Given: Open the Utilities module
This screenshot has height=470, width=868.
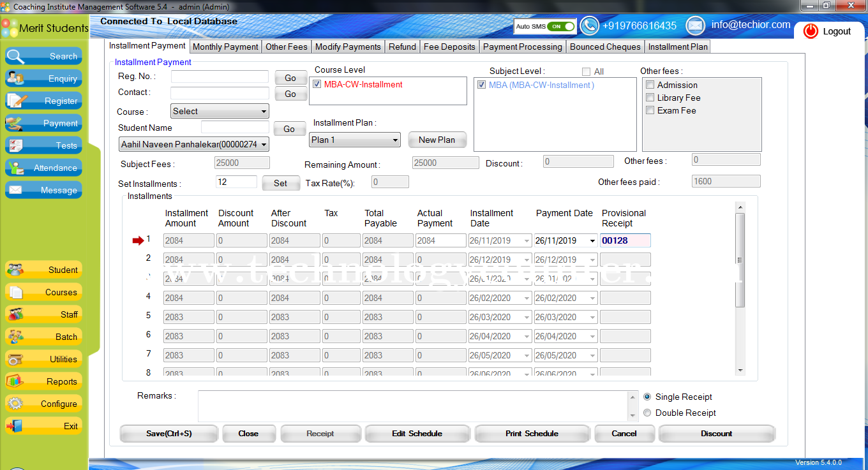Looking at the screenshot, I should (43, 359).
